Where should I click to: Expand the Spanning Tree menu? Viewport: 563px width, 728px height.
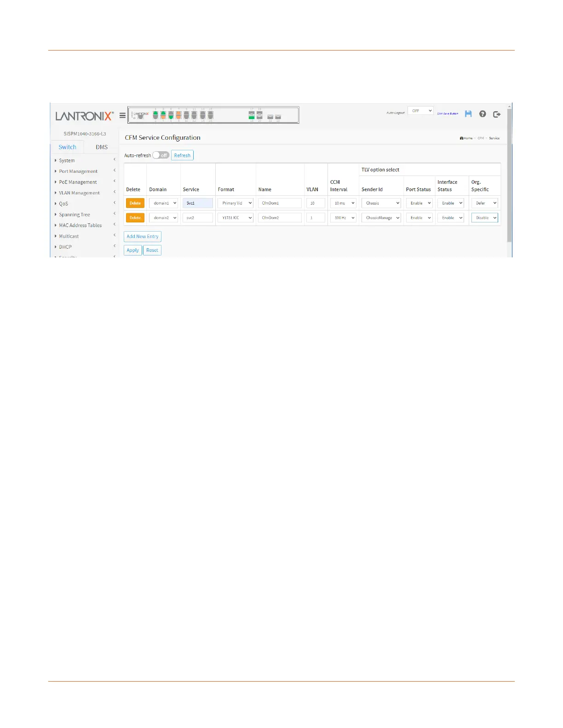(85, 215)
